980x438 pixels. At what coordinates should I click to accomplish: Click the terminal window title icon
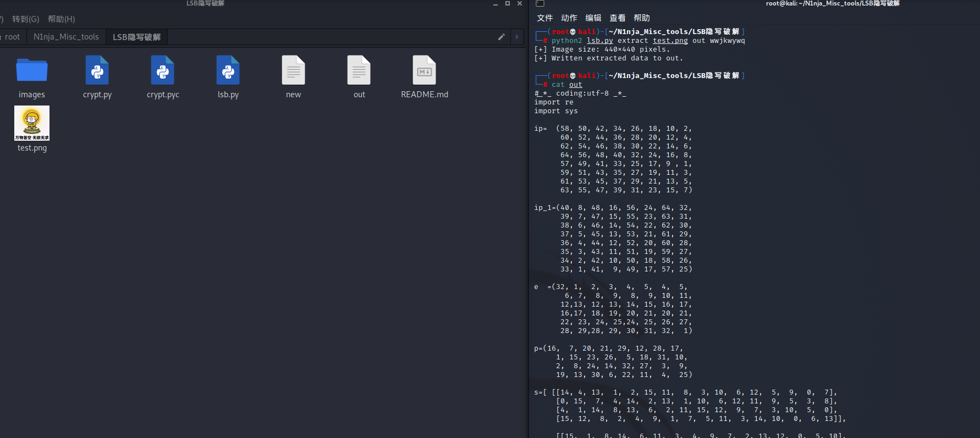[x=540, y=3]
